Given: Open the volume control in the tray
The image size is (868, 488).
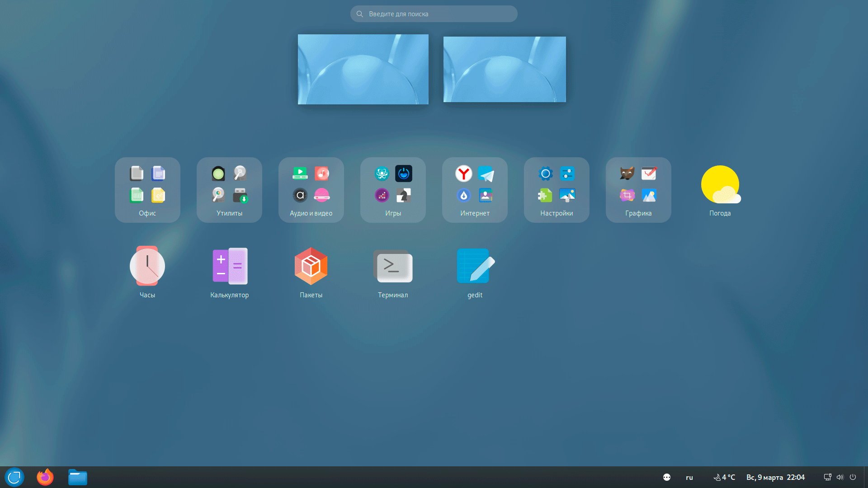Looking at the screenshot, I should click(x=840, y=477).
